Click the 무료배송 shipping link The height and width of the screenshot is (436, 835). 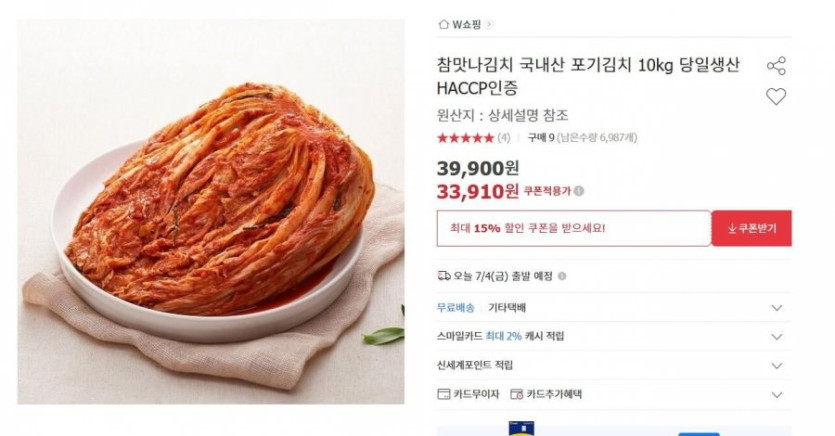coord(455,308)
